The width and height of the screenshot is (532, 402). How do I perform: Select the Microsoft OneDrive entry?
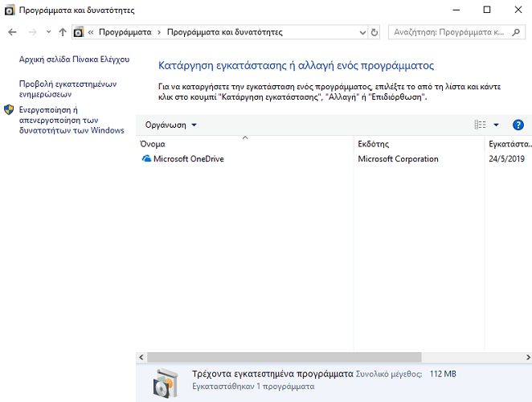189,159
